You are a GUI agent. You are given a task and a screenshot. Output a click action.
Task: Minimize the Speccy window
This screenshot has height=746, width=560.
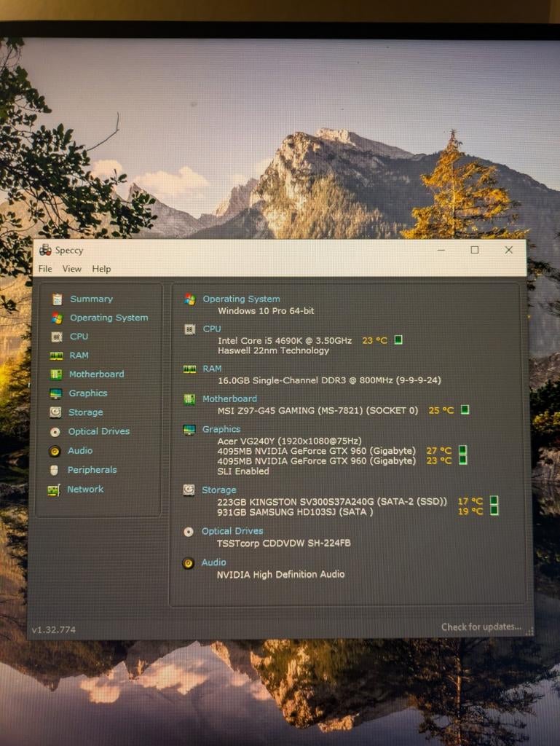click(441, 250)
